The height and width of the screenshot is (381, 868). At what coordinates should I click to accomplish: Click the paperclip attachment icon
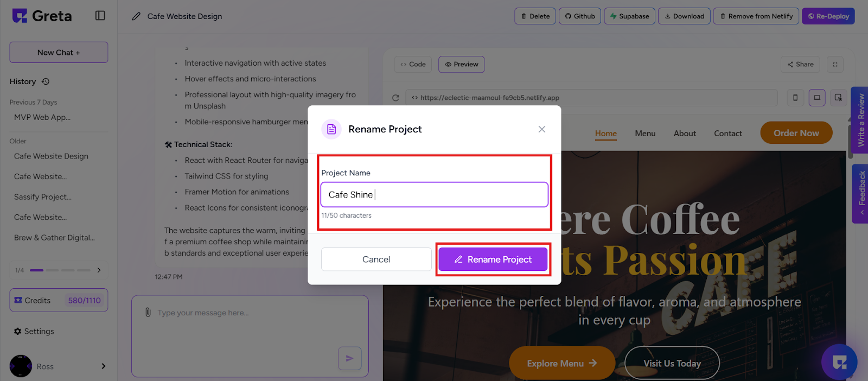(148, 313)
